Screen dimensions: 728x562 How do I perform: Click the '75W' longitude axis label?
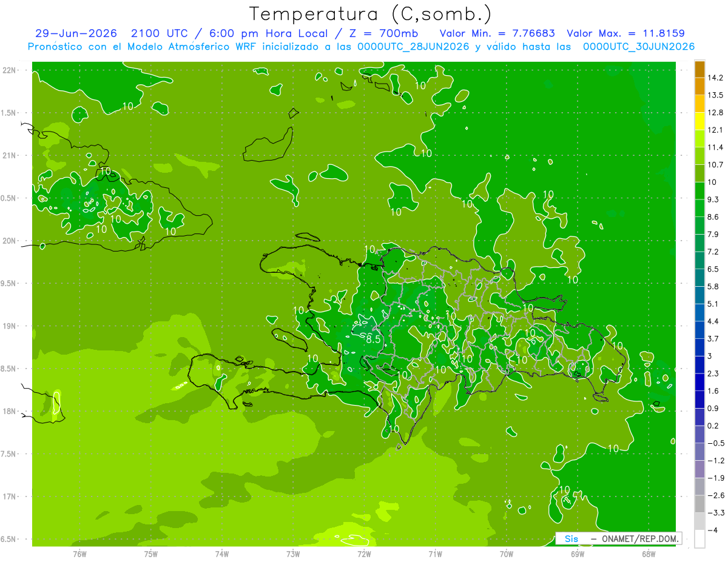click(x=150, y=554)
